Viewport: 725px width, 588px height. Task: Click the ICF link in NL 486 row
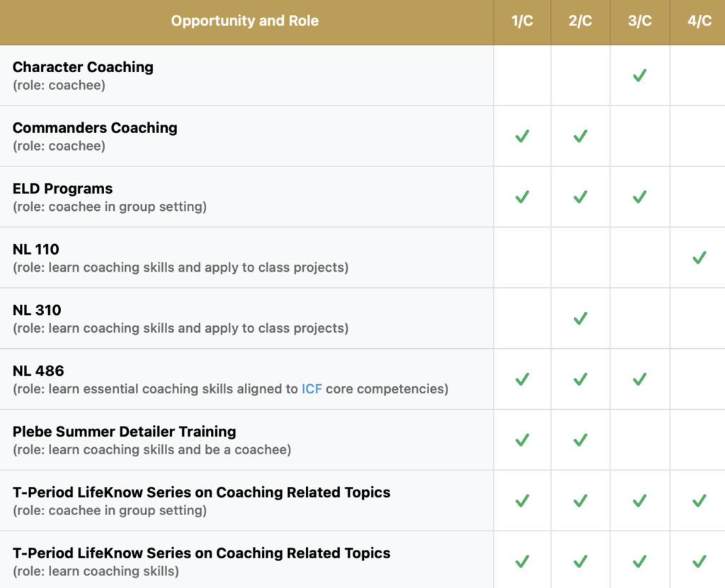tap(312, 389)
